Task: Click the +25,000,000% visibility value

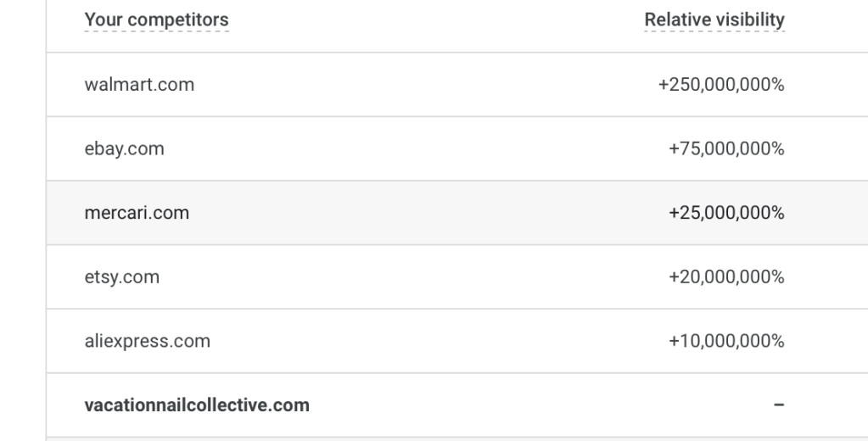Action: tap(726, 213)
